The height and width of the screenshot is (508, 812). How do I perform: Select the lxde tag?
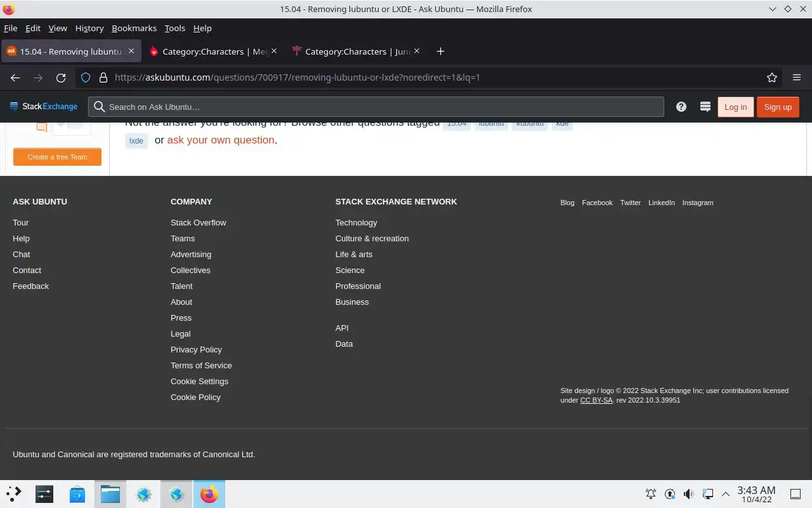(136, 140)
